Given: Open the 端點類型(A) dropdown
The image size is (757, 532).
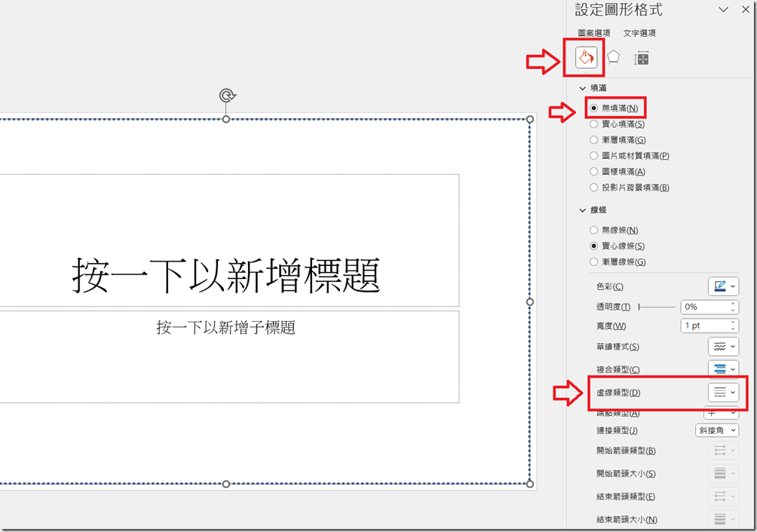Looking at the screenshot, I should 721,414.
